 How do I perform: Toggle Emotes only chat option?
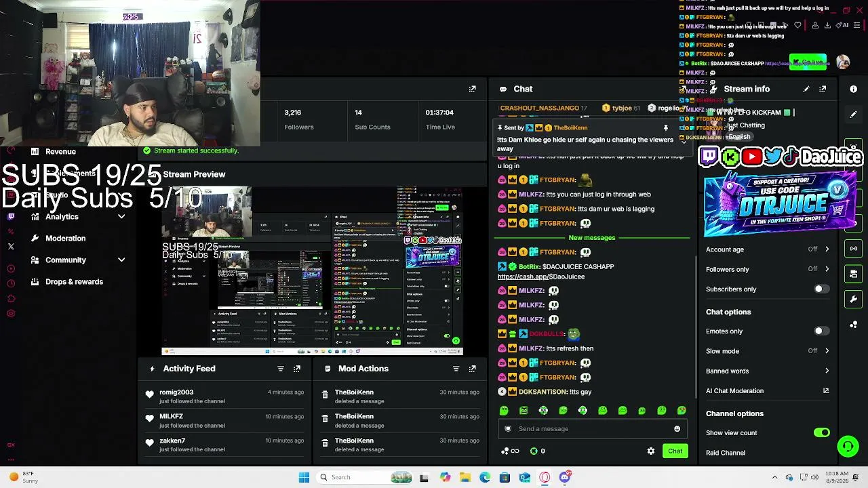tap(821, 331)
